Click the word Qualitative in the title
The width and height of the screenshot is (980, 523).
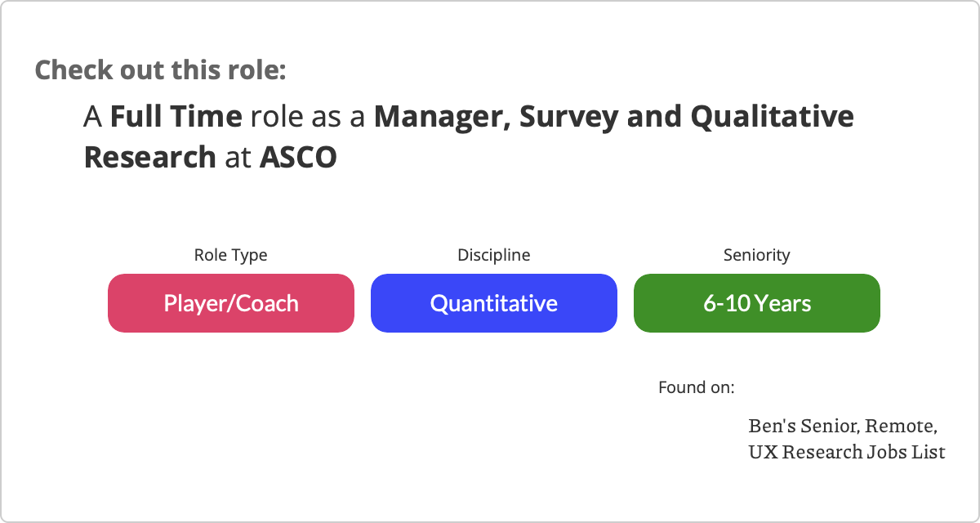(773, 117)
